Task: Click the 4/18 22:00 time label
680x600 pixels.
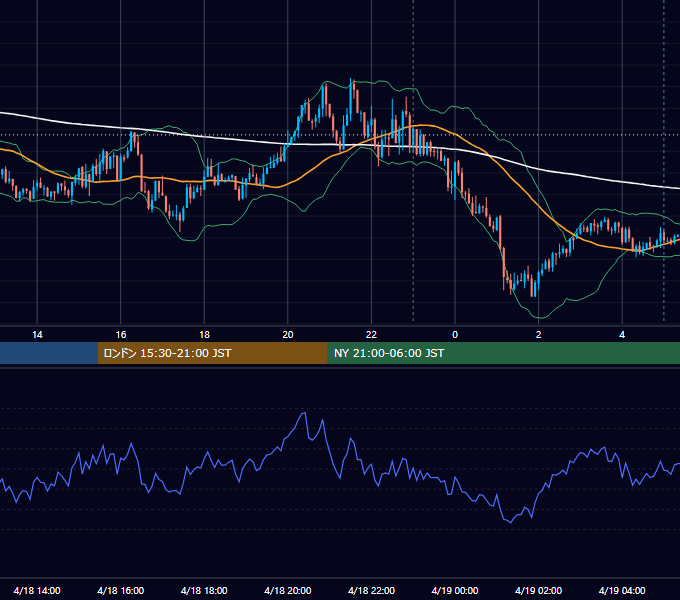Action: [371, 590]
